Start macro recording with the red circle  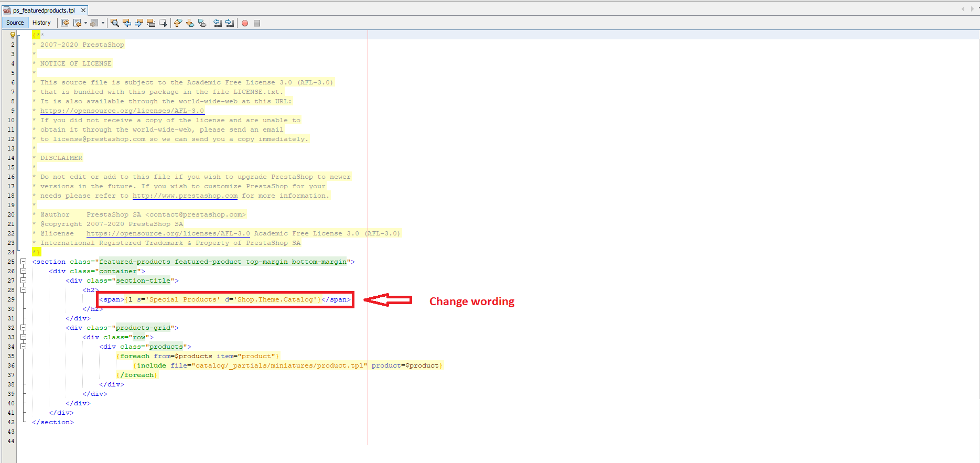(x=245, y=23)
